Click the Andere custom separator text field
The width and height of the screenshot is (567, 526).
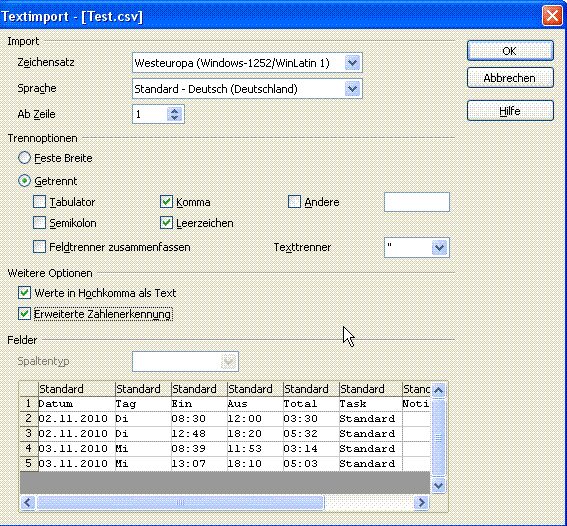(x=417, y=202)
